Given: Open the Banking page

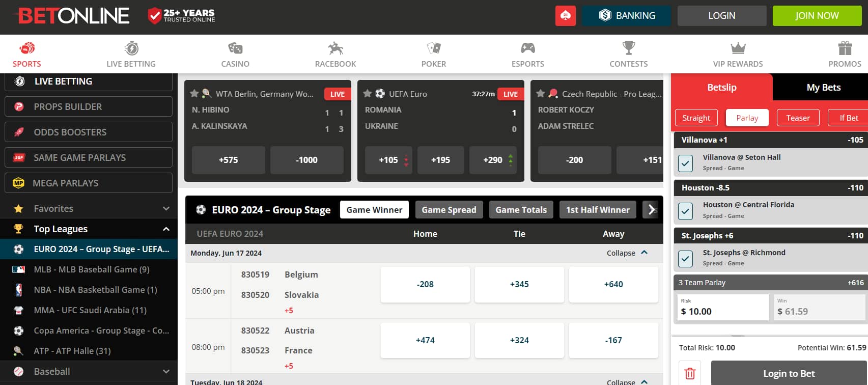Looking at the screenshot, I should pyautogui.click(x=627, y=16).
